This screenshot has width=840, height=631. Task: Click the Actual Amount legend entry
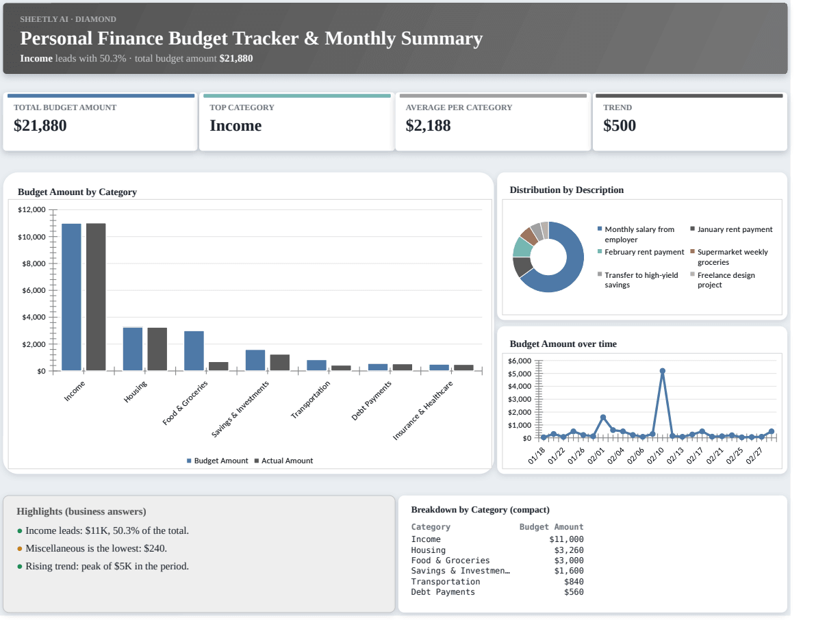pyautogui.click(x=283, y=461)
